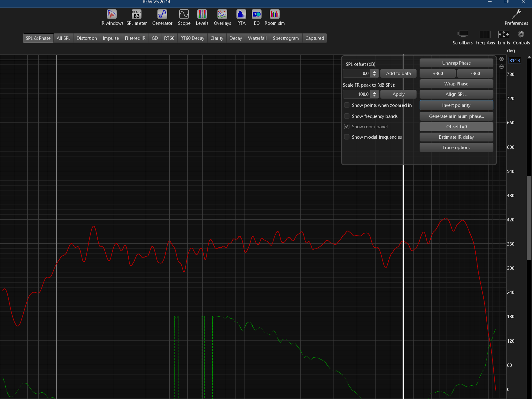
Task: Open Preferences
Action: coord(516,17)
